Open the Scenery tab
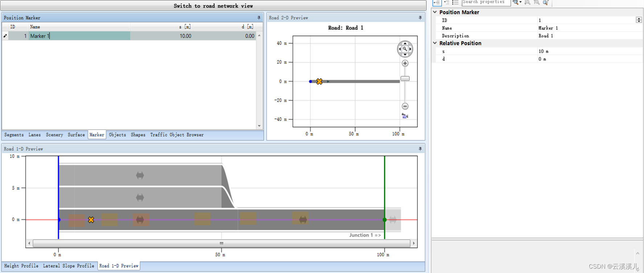 [x=54, y=135]
